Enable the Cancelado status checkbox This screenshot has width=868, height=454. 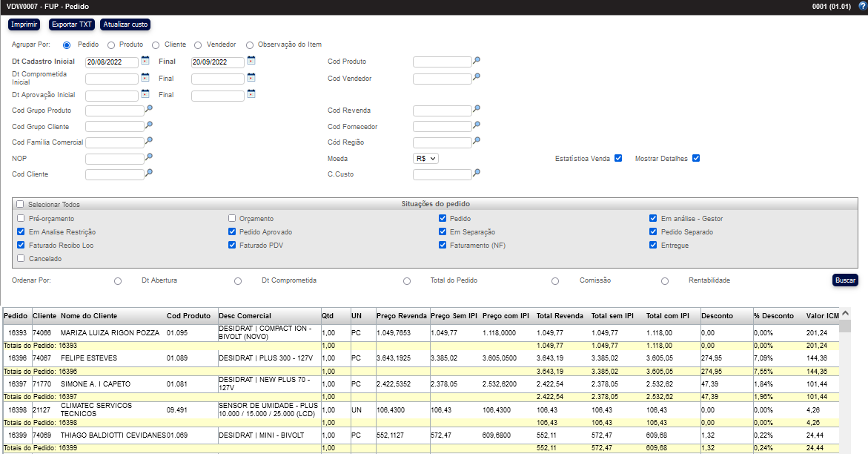click(x=21, y=259)
